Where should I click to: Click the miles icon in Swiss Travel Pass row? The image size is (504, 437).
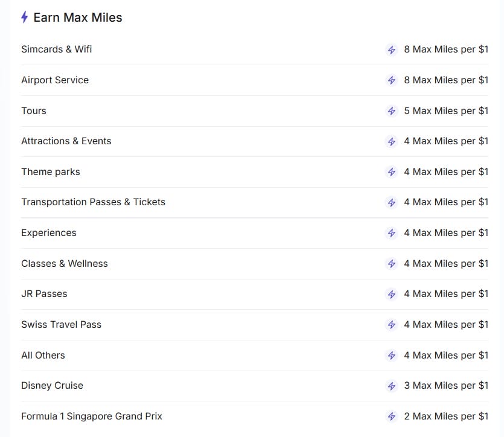pos(391,325)
